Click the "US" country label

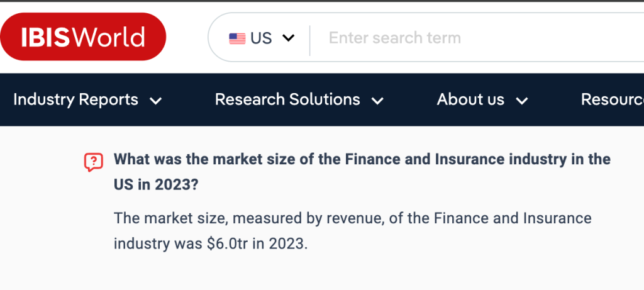pyautogui.click(x=261, y=38)
